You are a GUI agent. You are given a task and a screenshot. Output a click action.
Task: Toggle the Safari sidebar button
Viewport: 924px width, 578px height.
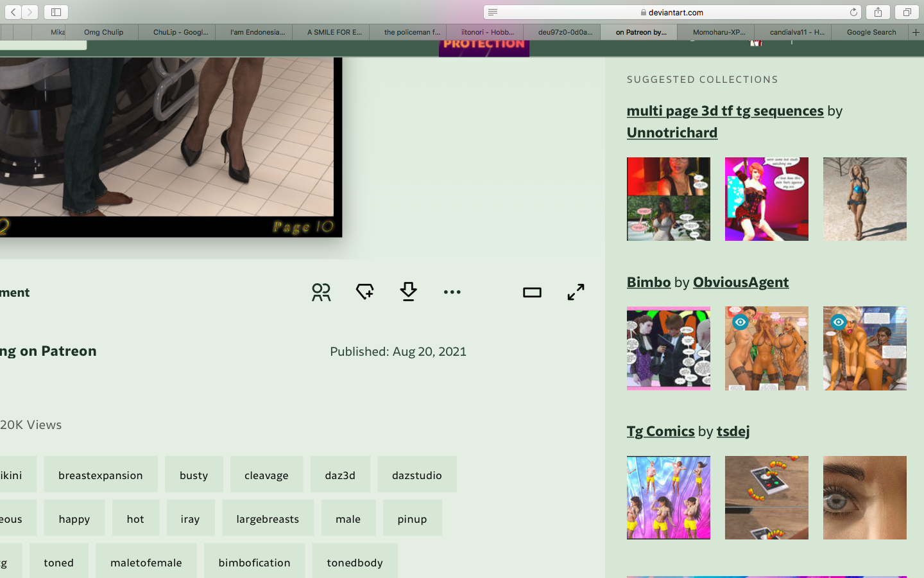coord(56,12)
